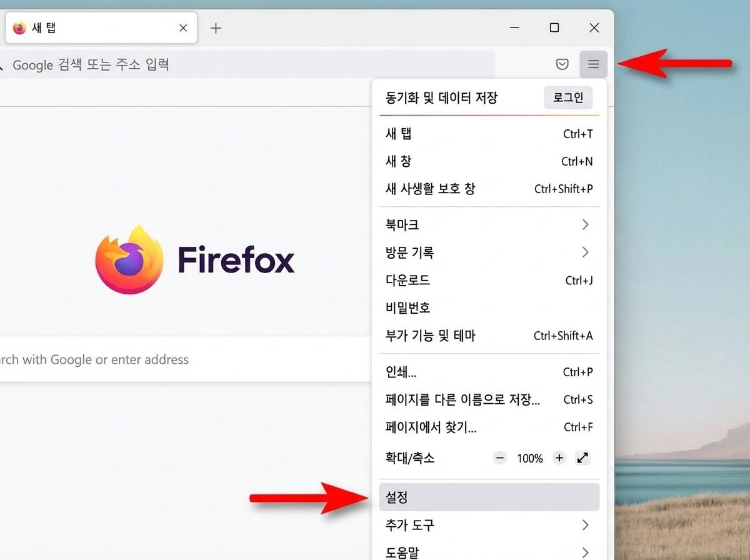Click the zoom out minus icon
The image size is (750, 560).
[x=499, y=458]
